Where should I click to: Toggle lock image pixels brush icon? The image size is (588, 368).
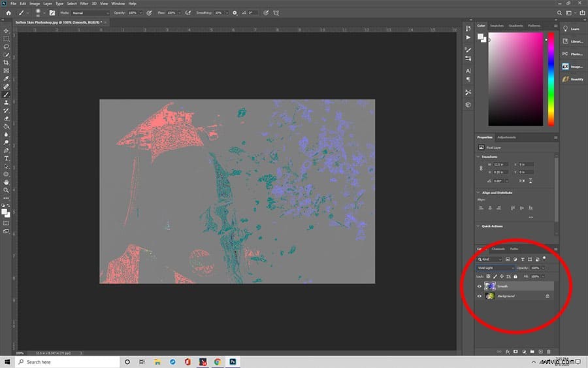tap(495, 276)
